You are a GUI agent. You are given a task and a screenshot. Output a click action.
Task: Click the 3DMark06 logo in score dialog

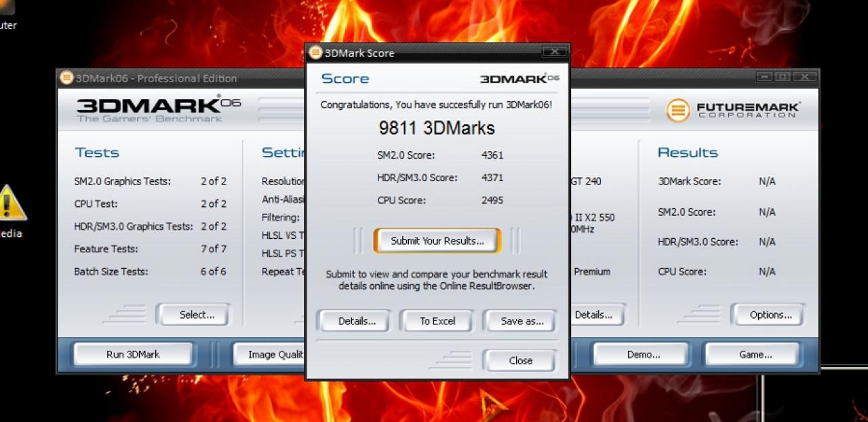coord(519,79)
